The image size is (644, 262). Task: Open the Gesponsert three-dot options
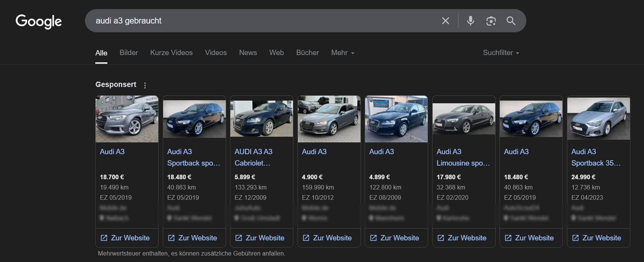coord(145,85)
